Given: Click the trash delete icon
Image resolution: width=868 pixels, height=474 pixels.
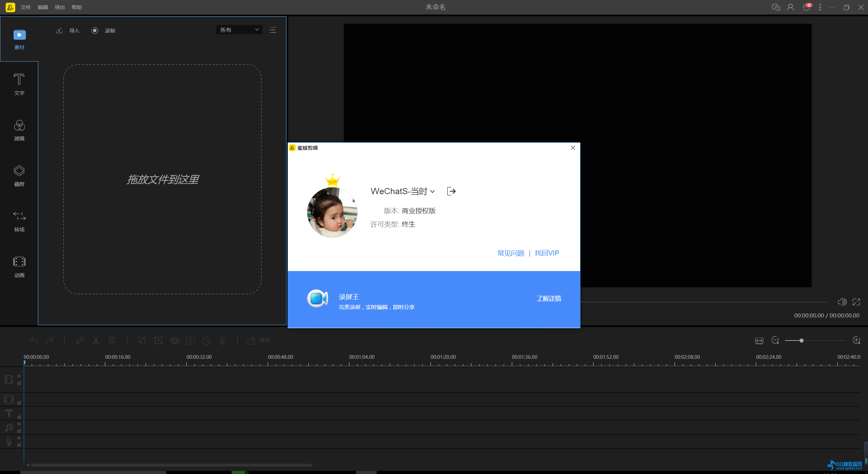Looking at the screenshot, I should 112,340.
